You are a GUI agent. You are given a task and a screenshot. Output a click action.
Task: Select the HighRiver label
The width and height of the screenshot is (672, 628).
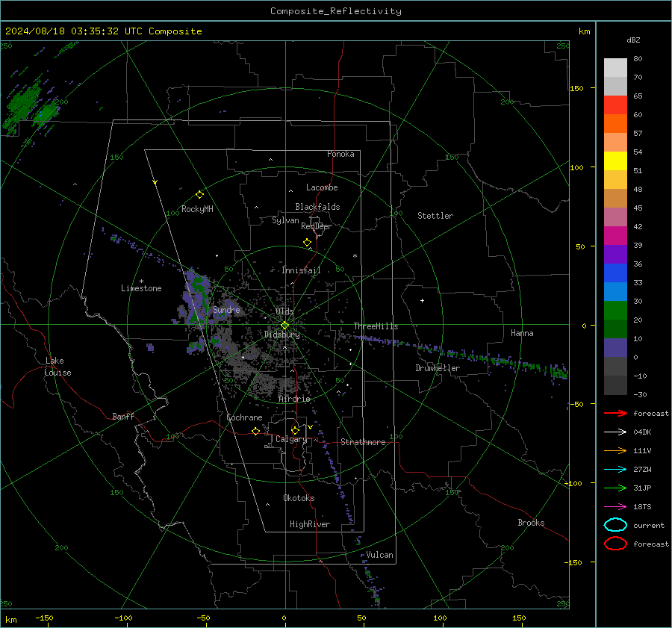[310, 524]
